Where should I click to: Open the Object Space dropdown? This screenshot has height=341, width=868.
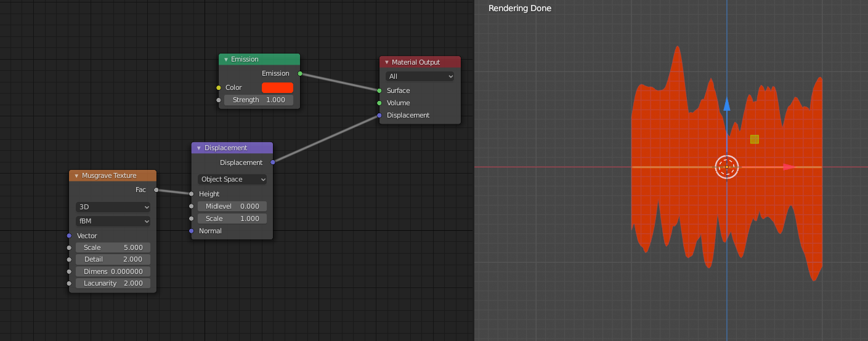[232, 179]
